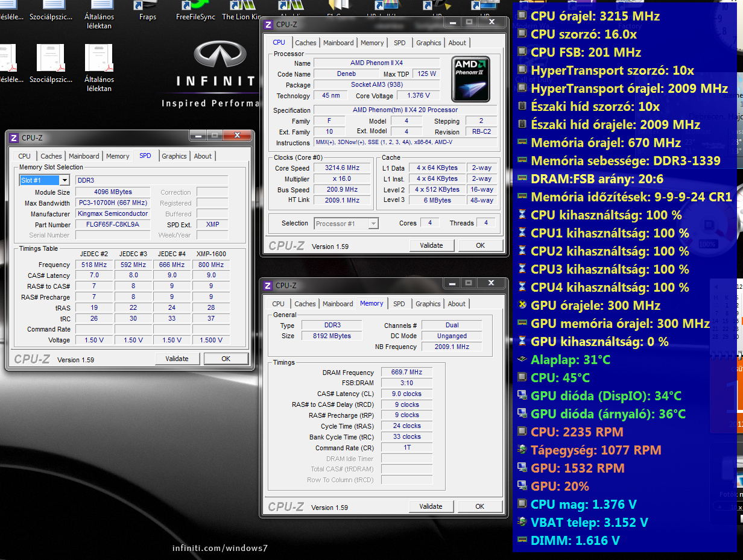Click the infiniti.com/windows7 wallpaper text
The image size is (743, 560).
(220, 548)
